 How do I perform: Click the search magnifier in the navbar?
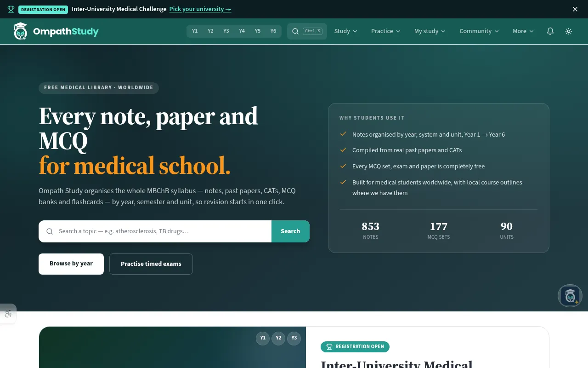point(295,31)
